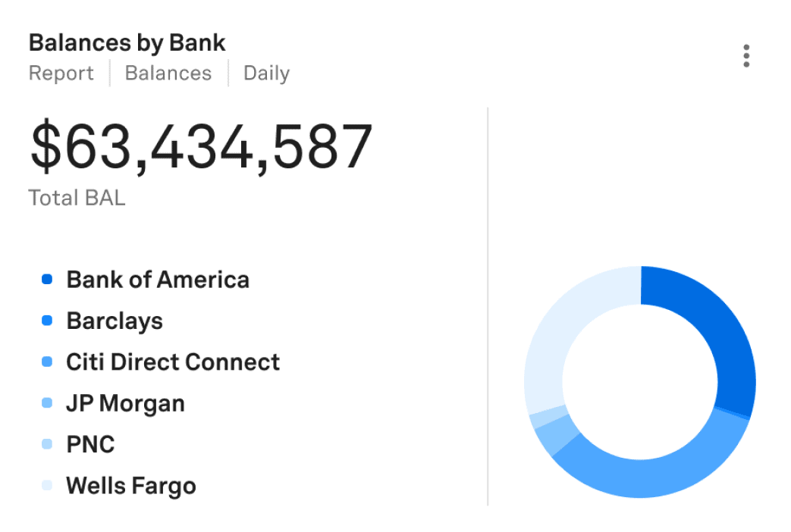
Task: Click the Balances by Bank title
Action: pos(127,43)
